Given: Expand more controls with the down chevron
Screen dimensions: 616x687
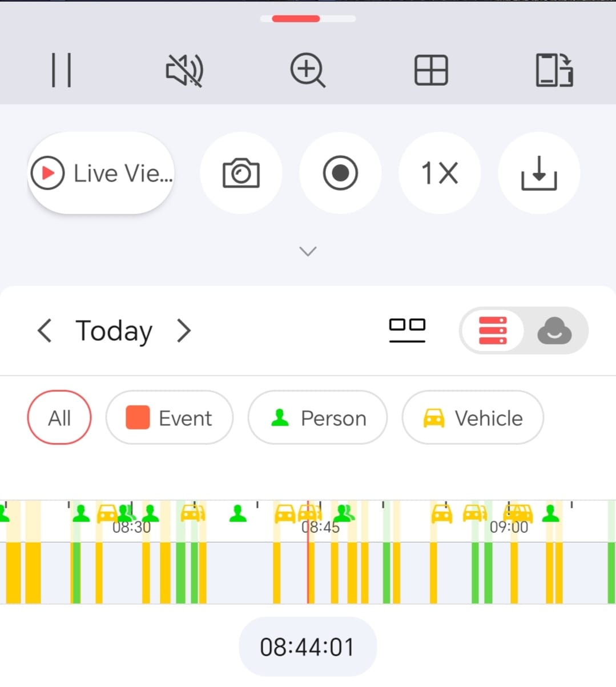Looking at the screenshot, I should [x=308, y=251].
